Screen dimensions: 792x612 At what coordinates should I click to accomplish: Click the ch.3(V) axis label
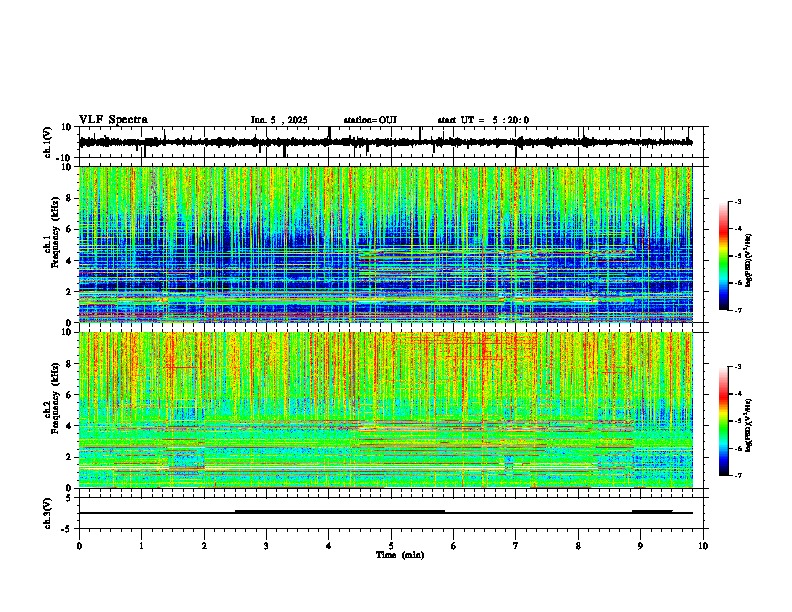pyautogui.click(x=49, y=513)
